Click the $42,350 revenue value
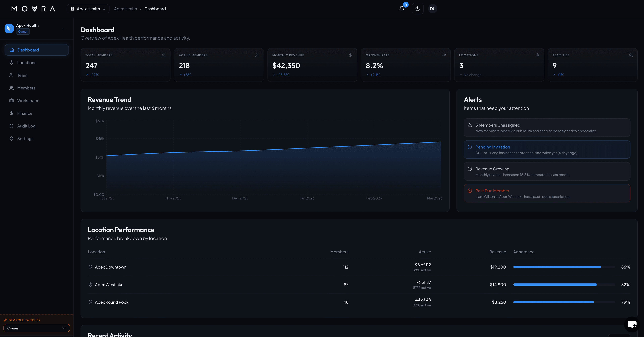The width and height of the screenshot is (644, 337). [x=286, y=66]
